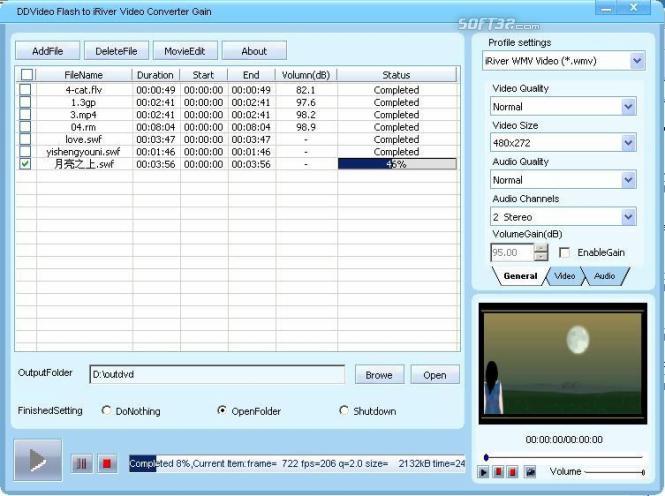Check the box for yishengyouni.swf

25,151
